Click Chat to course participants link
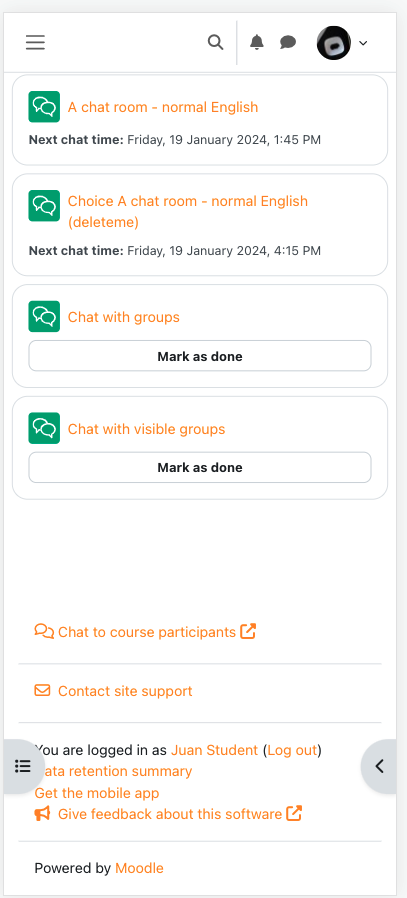The width and height of the screenshot is (407, 898). tap(145, 632)
